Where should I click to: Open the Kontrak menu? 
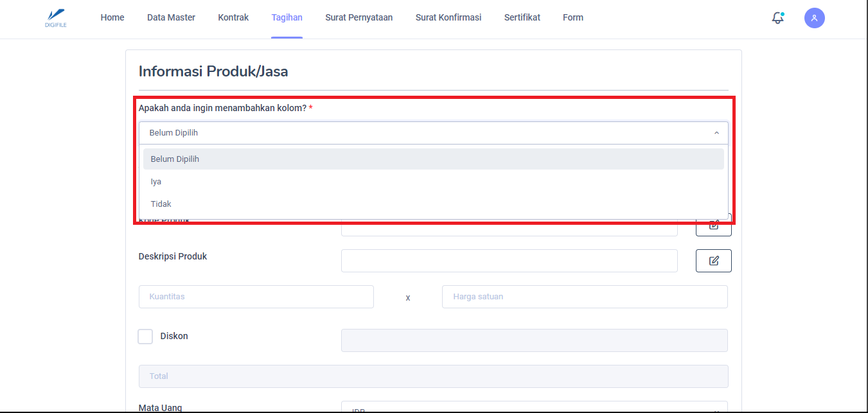pyautogui.click(x=233, y=18)
